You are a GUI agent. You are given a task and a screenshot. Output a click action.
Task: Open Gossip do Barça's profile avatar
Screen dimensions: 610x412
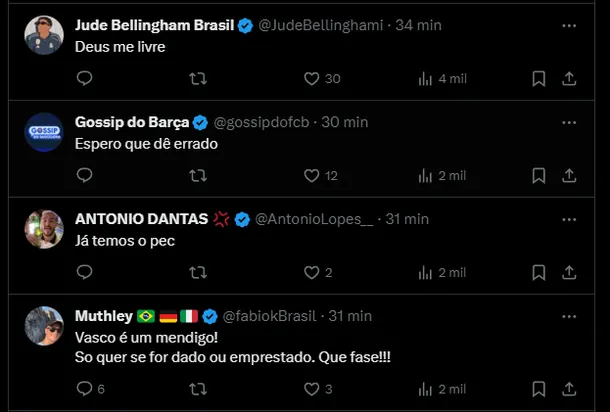(x=44, y=132)
